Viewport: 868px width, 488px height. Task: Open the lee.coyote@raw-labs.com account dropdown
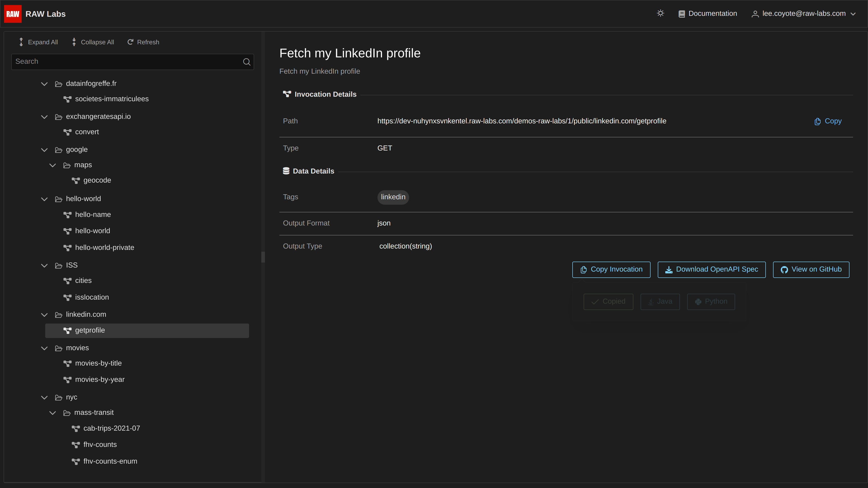pos(804,14)
